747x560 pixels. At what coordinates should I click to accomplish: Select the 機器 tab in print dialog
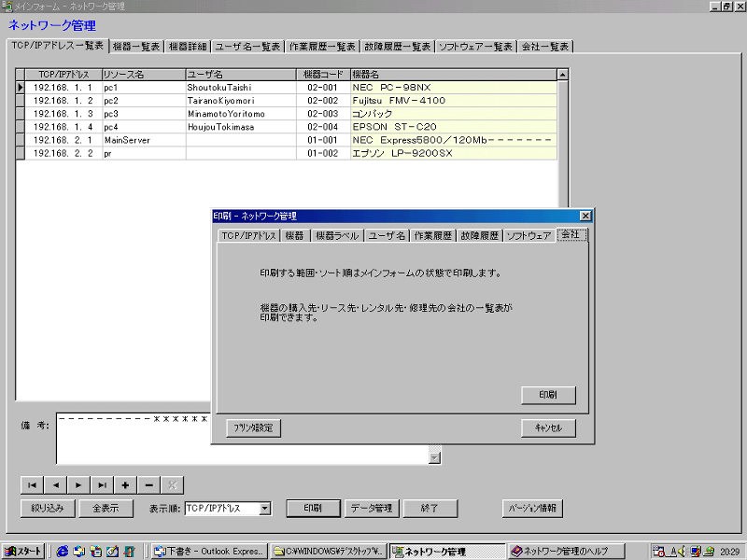coord(294,236)
